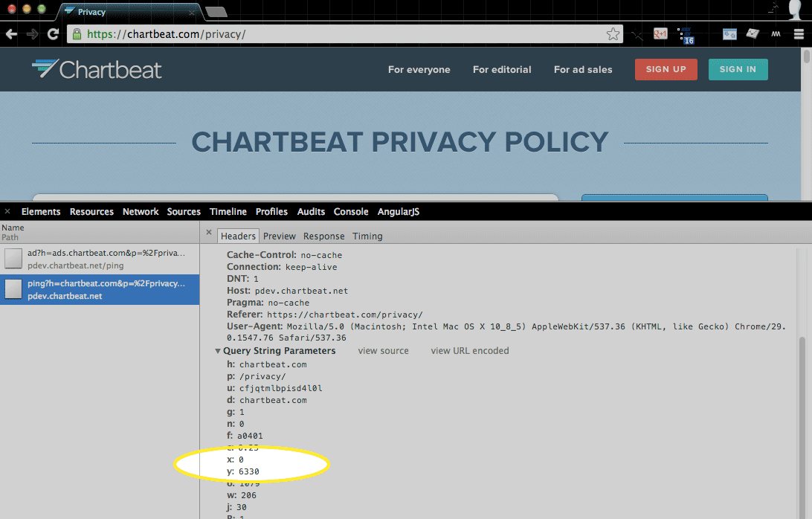Select the Headers tab
812x519 pixels.
coord(238,236)
